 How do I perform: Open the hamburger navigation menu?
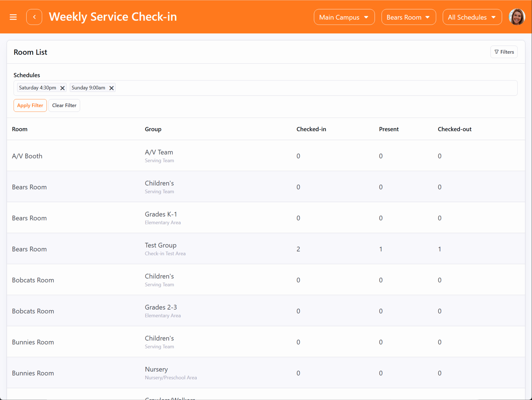pos(13,17)
